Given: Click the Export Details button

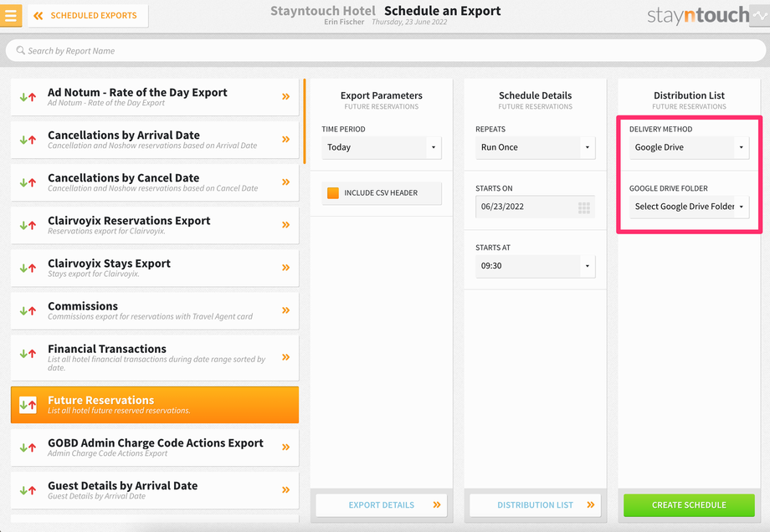Looking at the screenshot, I should pyautogui.click(x=382, y=505).
